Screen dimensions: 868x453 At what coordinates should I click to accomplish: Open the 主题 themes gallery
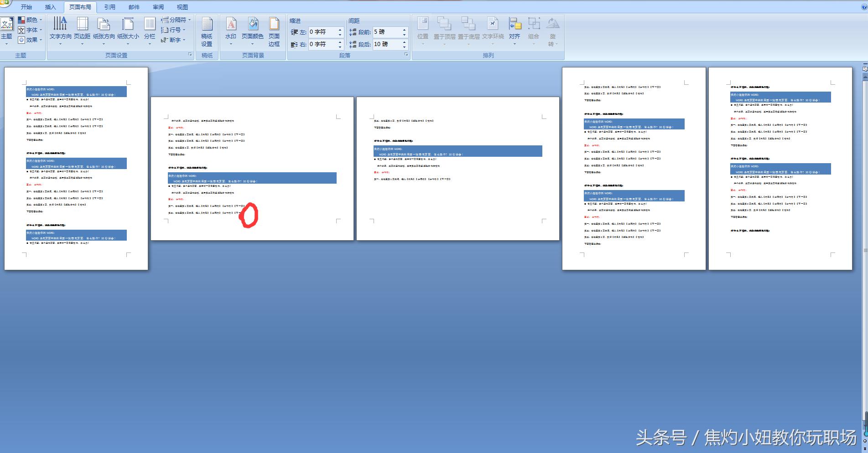pyautogui.click(x=6, y=31)
